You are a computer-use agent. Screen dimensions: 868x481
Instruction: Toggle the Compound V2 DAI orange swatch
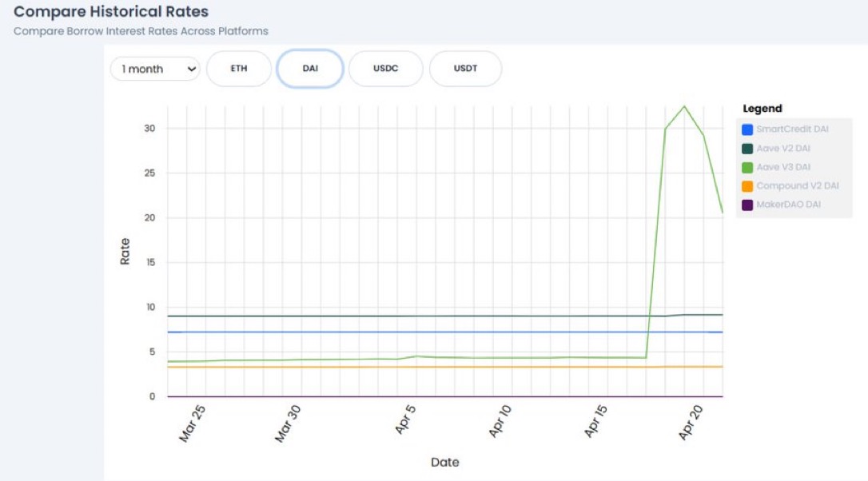[x=747, y=186]
